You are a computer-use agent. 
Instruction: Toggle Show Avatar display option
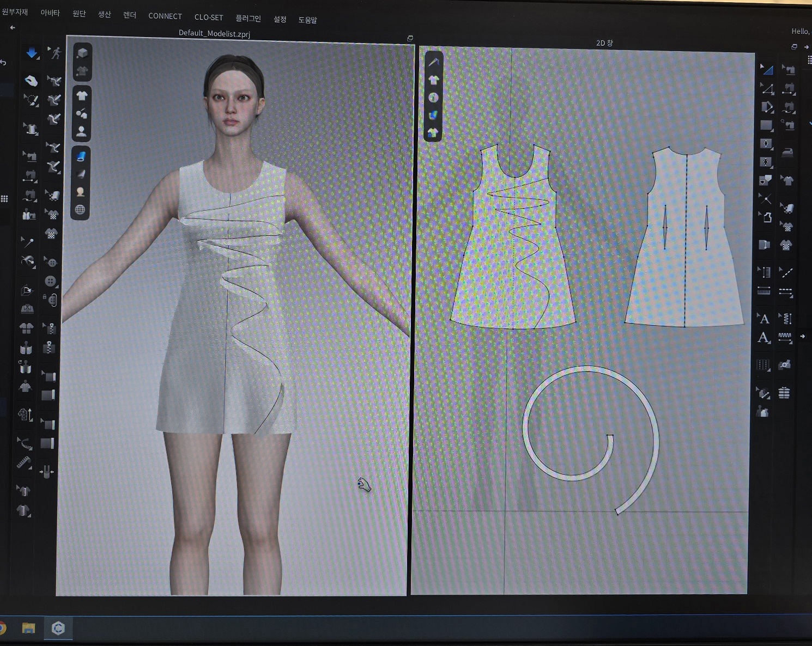(x=81, y=132)
